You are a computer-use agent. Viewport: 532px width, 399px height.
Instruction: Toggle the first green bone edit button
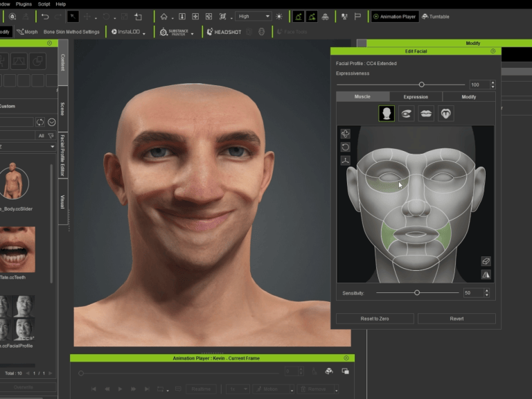(299, 17)
